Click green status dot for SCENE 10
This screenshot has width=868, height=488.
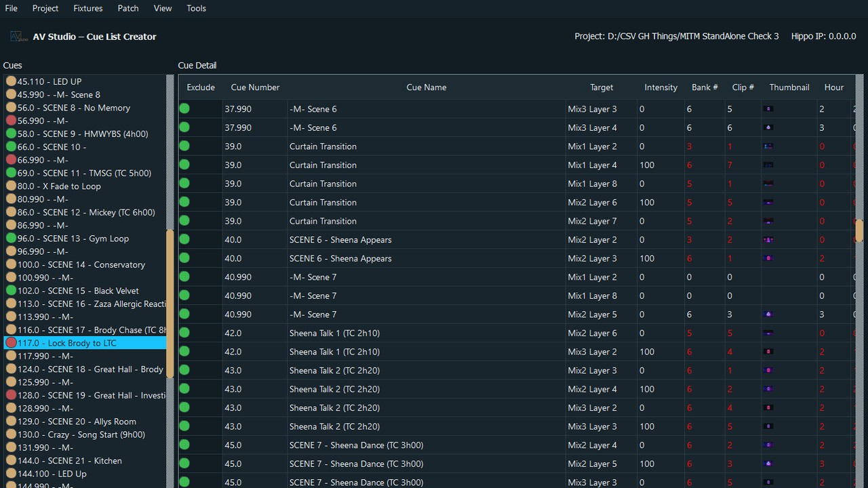coord(11,147)
